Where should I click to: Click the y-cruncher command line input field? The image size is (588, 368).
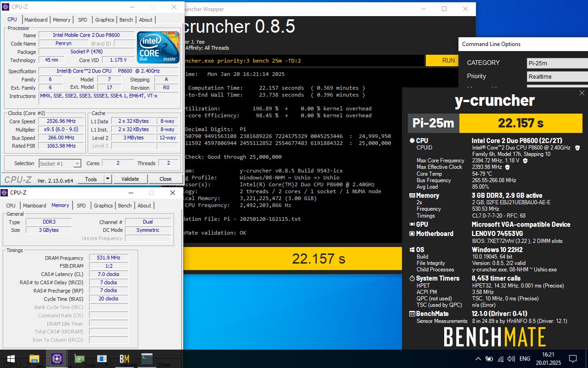pos(303,60)
